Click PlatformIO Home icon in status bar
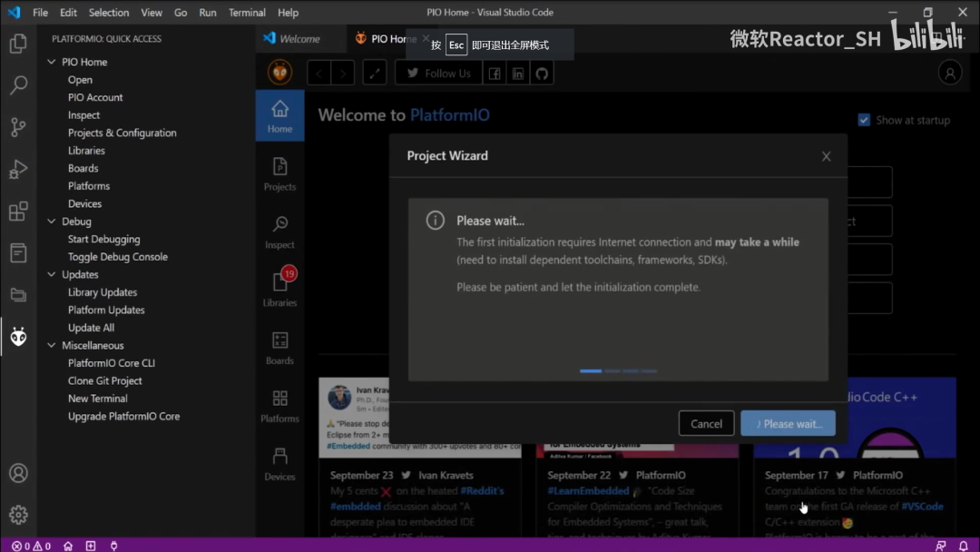Screen dimensions: 980x552 (x=68, y=546)
